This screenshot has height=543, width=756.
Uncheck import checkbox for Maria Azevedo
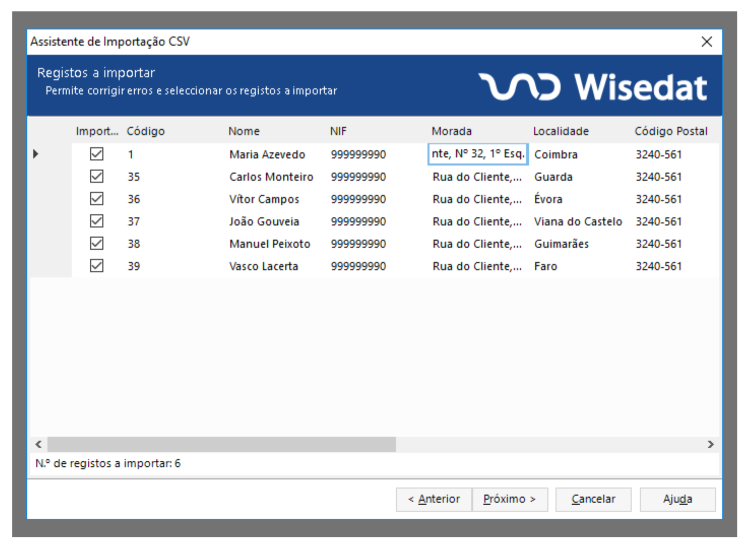96,154
